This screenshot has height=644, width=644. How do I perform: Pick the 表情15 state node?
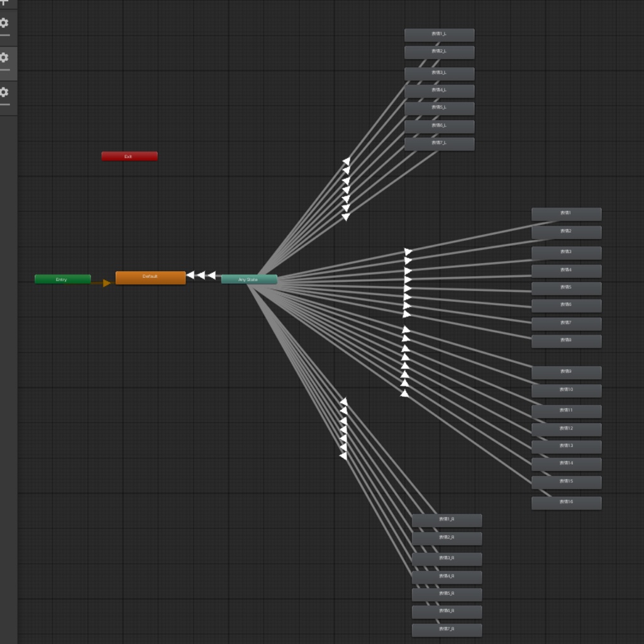pos(567,482)
